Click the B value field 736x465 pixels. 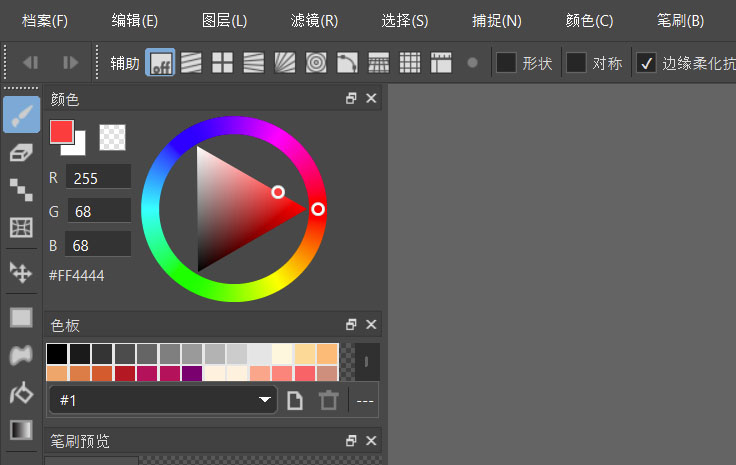click(x=98, y=244)
